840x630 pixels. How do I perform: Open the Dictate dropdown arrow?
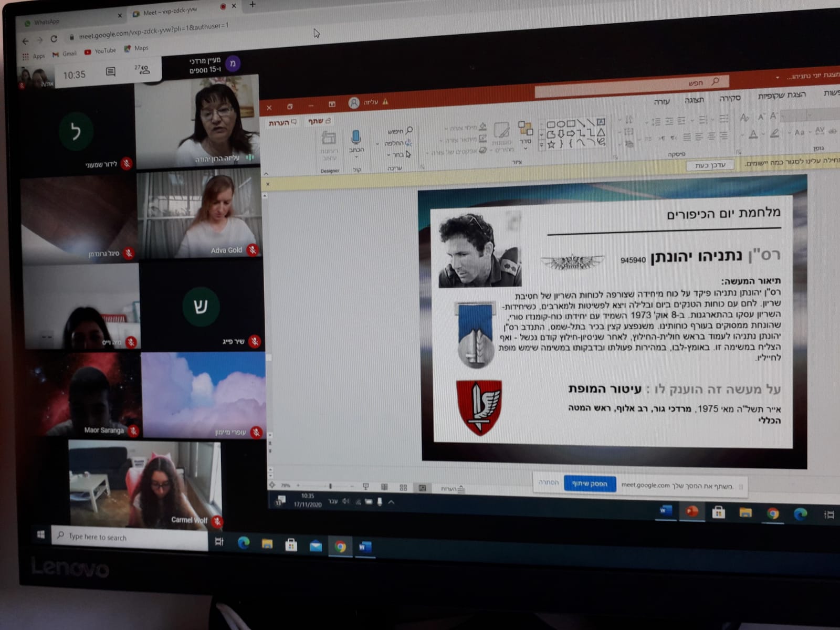[x=356, y=157]
